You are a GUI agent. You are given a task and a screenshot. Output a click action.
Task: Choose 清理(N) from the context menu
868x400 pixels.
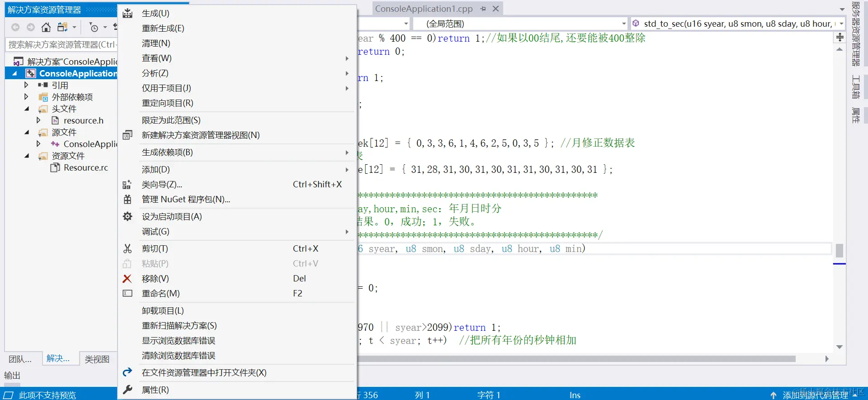tap(238, 43)
